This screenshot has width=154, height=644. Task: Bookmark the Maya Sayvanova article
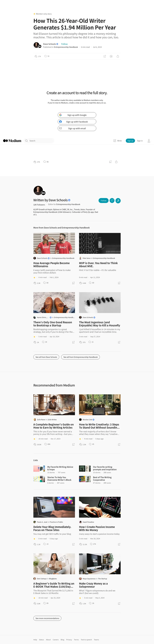[119, 603]
